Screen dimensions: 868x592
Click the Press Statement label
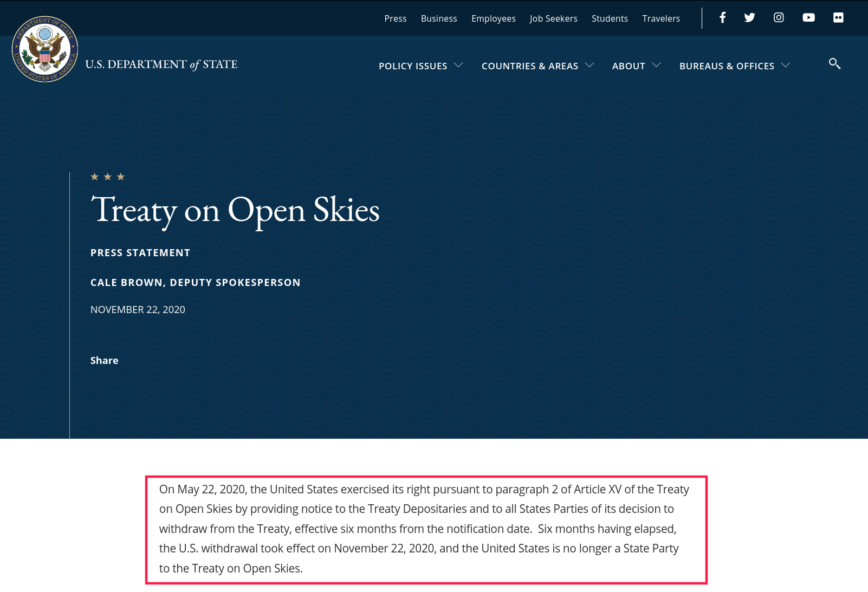coord(140,253)
